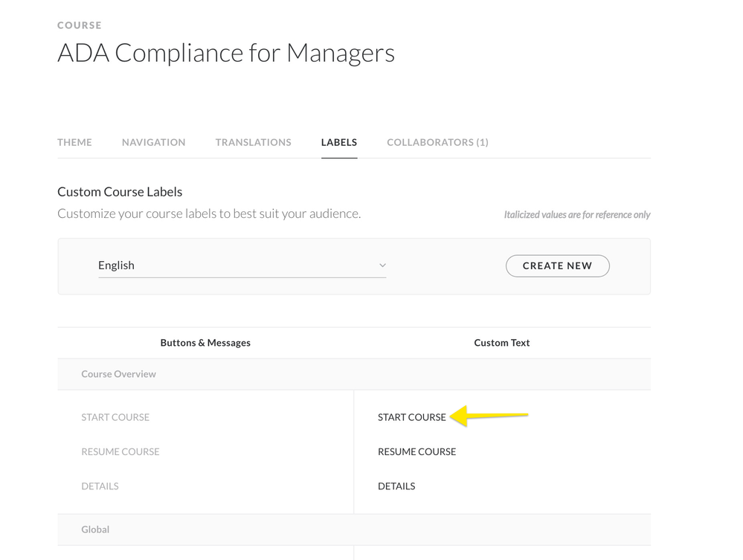Click the chevron arrow in the language selector
The height and width of the screenshot is (560, 743).
pyautogui.click(x=382, y=265)
